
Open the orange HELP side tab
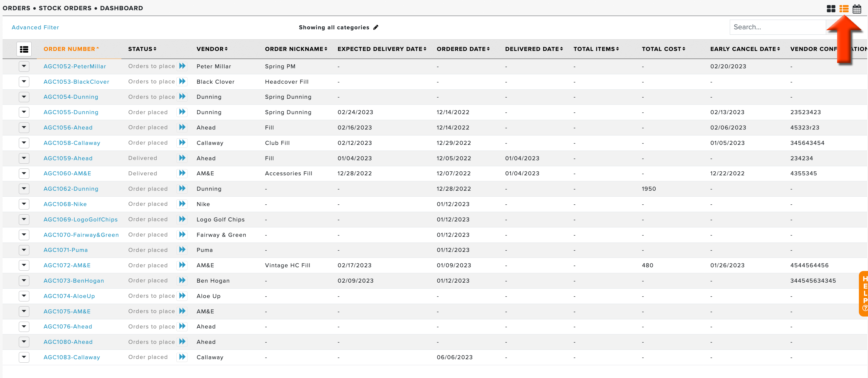tap(864, 293)
